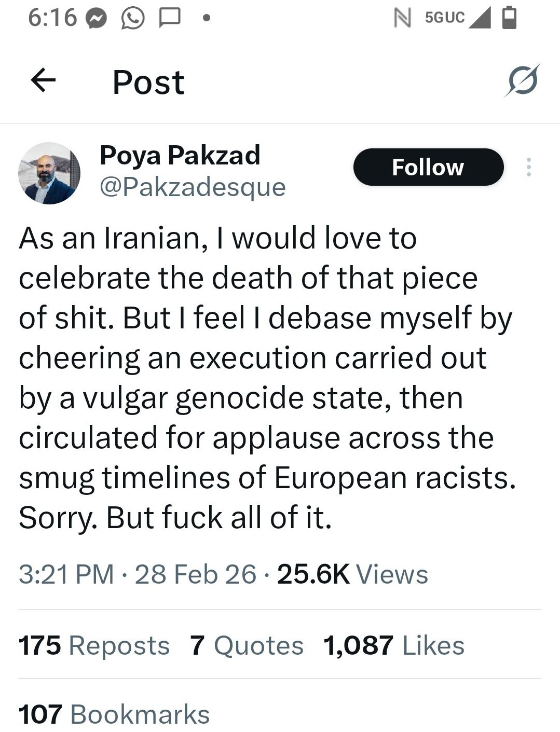View the 1,087 Likes list

point(393,645)
